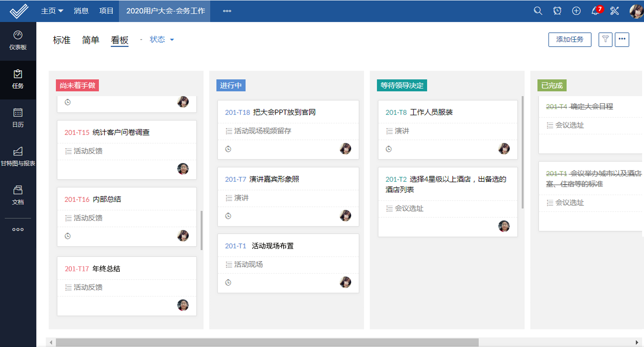This screenshot has height=347, width=644.
Task: Switch to the 简单 view tab
Action: 90,40
